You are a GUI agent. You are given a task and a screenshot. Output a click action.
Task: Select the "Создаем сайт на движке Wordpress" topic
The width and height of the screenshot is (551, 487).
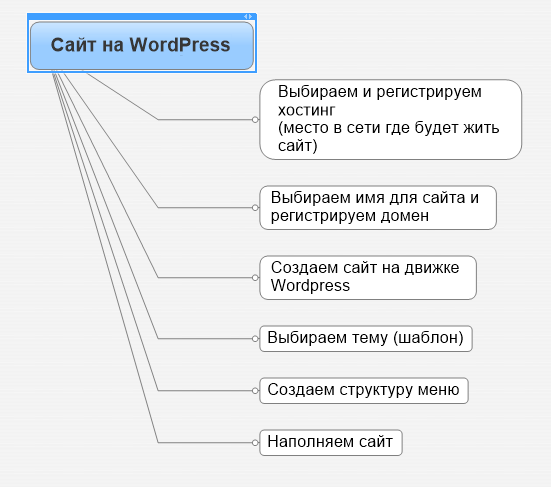pyautogui.click(x=368, y=278)
